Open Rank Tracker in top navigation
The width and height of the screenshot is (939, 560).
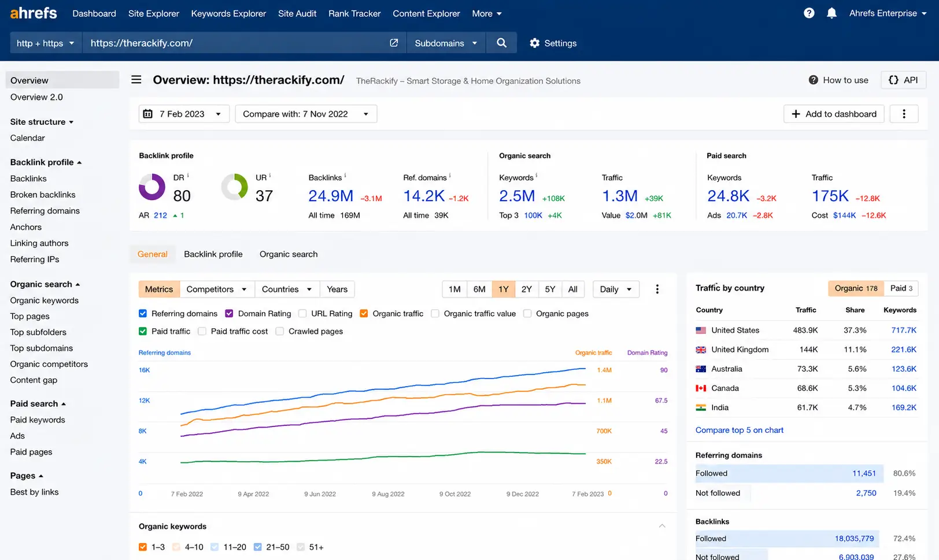click(x=354, y=13)
